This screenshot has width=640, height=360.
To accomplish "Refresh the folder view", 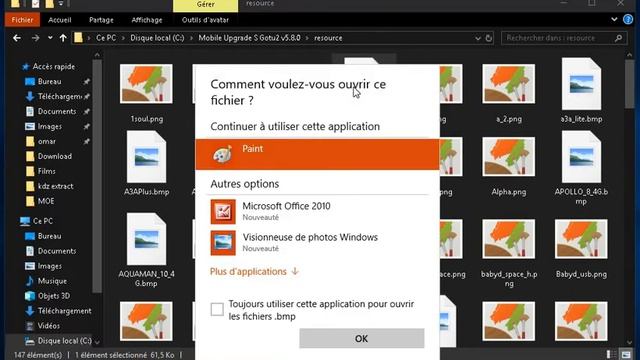I will click(x=489, y=38).
